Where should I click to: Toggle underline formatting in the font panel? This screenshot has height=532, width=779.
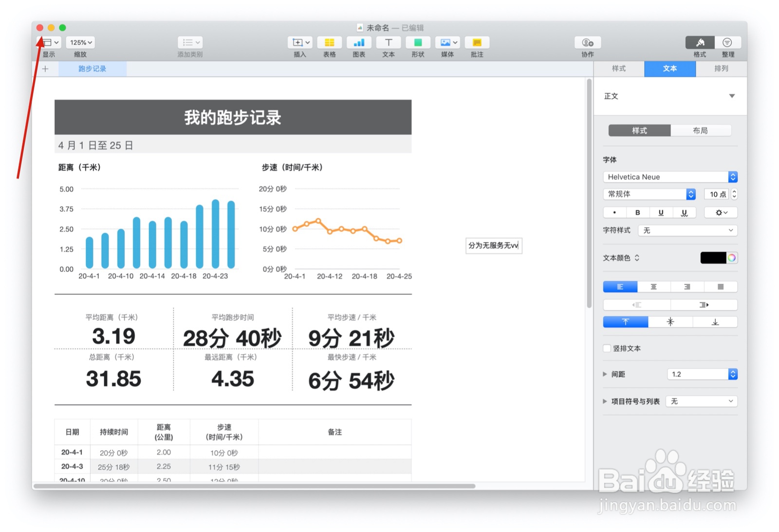coord(661,212)
